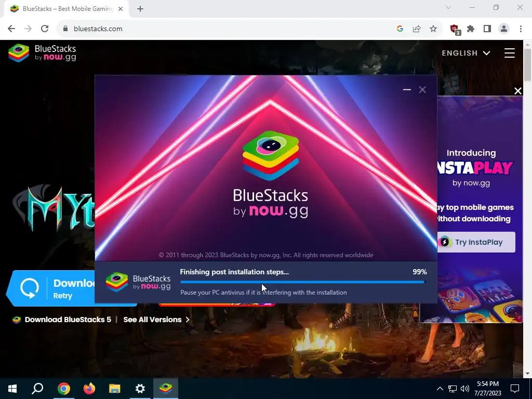532x399 pixels.
Task: Bookmark this page with star icon
Action: [x=433, y=29]
